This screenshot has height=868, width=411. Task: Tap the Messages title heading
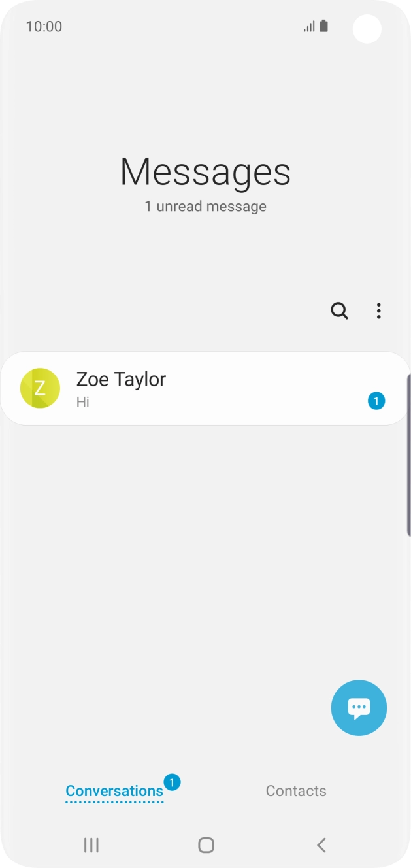pos(205,172)
